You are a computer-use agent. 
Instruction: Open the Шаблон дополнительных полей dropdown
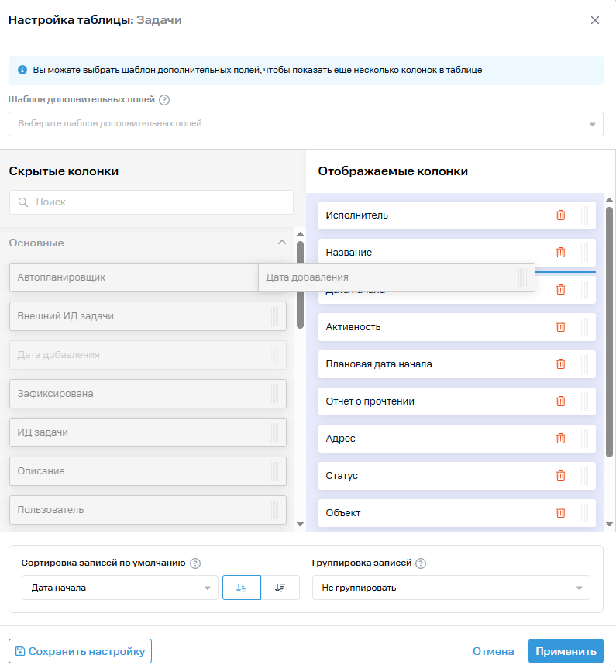(305, 124)
